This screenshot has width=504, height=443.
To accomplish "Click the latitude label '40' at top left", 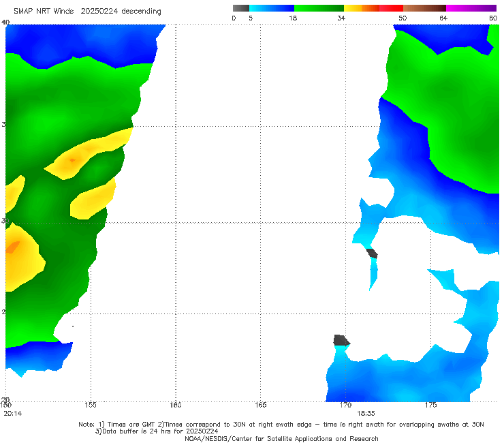I will point(5,22).
